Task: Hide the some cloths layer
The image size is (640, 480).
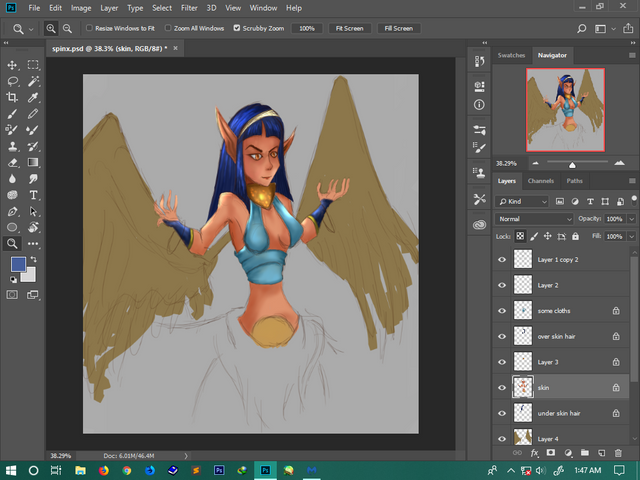Action: tap(502, 311)
